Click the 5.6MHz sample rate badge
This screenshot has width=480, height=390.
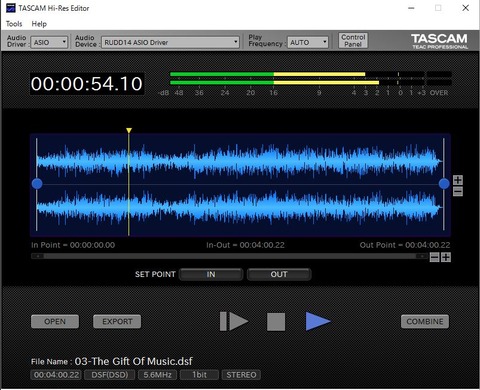click(157, 375)
